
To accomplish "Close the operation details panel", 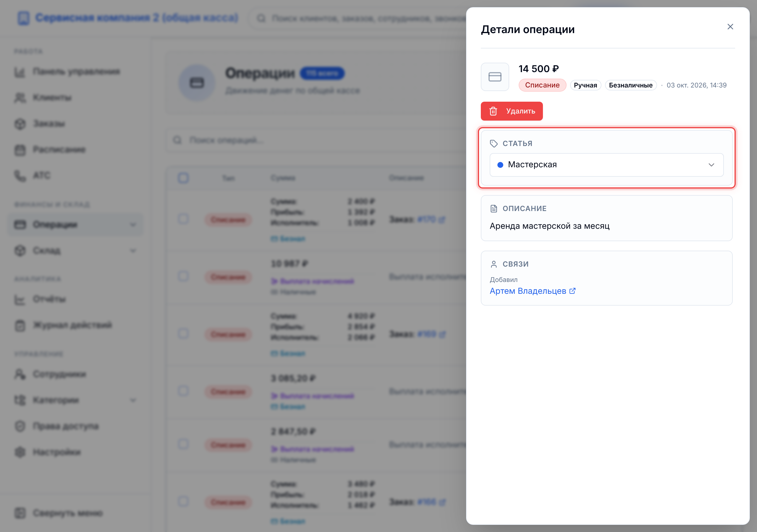I will (x=730, y=27).
